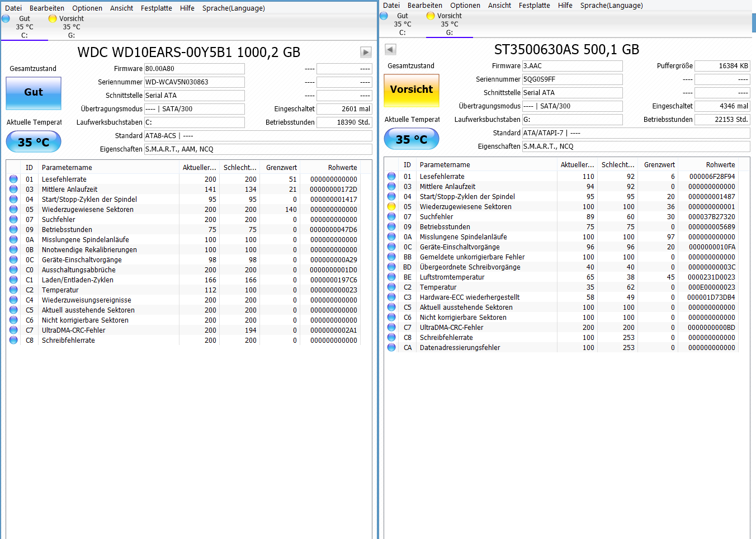Viewport: 756px width, 539px height.
Task: Select Misslungene Spindelanläufe row in left window
Action: (x=183, y=240)
